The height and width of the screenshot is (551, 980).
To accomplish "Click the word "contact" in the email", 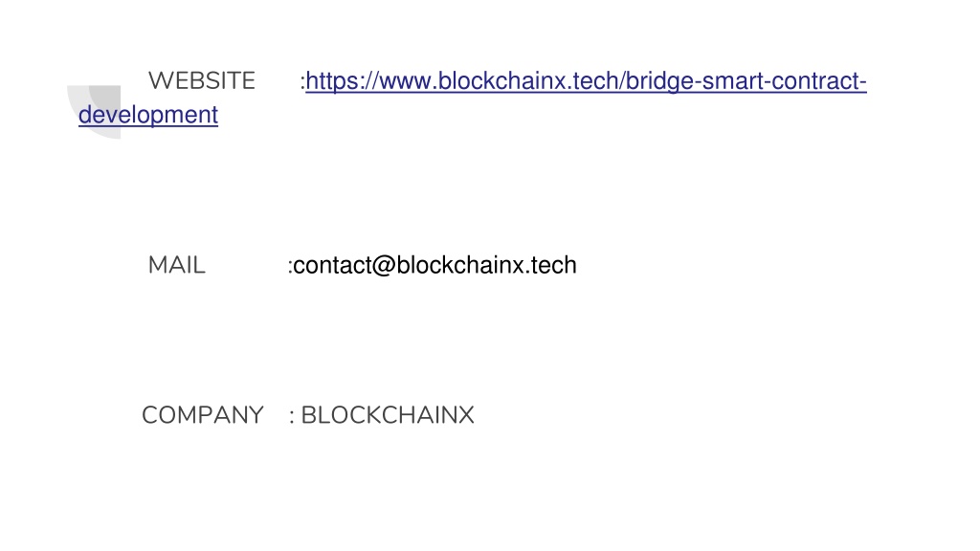I will (x=332, y=266).
